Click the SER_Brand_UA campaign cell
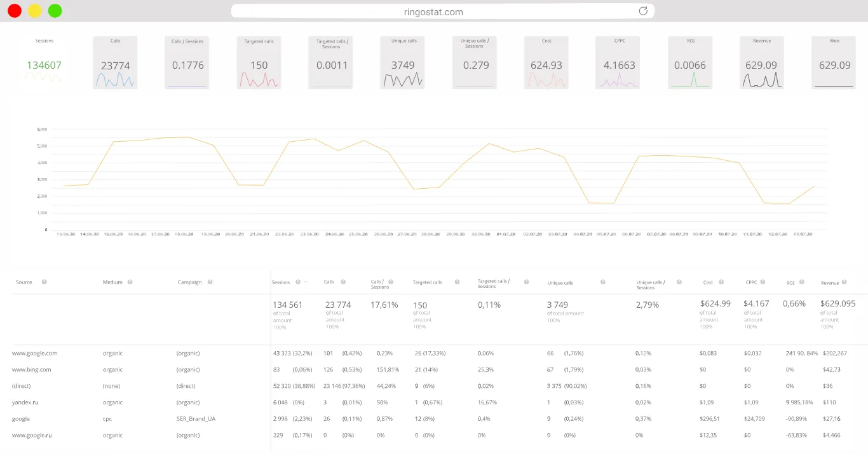The width and height of the screenshot is (868, 454). 196,419
